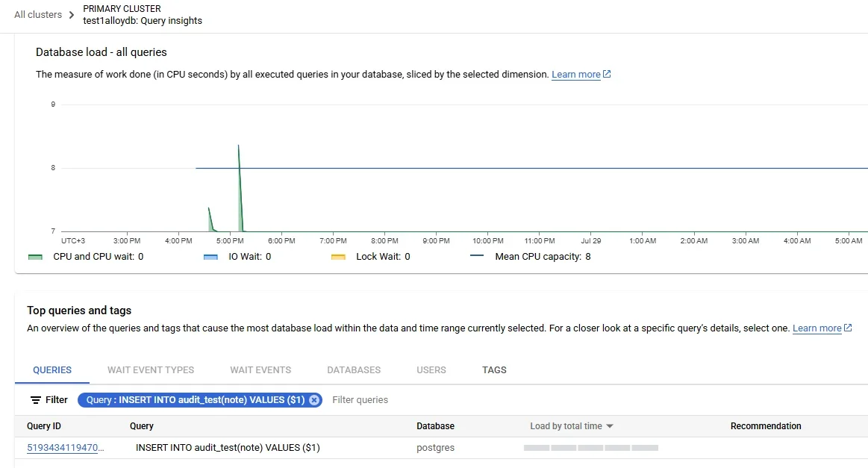868x468 pixels.
Task: View the WAIT EVENTS tab
Action: (x=260, y=369)
